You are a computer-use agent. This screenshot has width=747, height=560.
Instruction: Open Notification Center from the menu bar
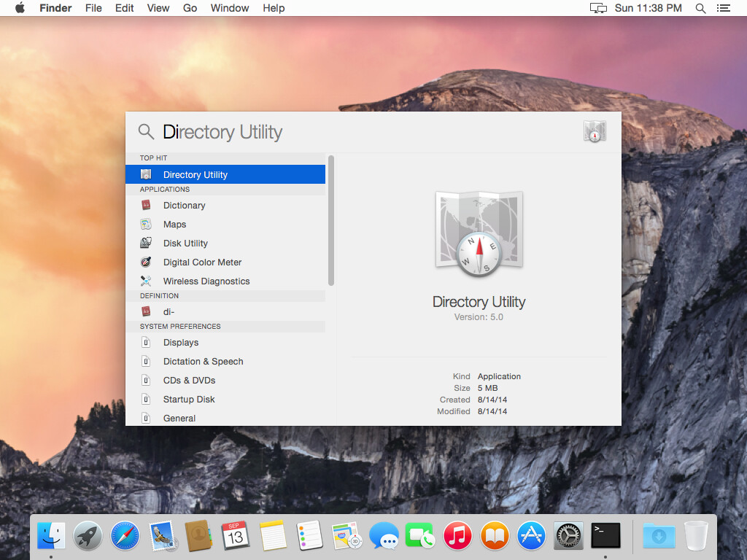pyautogui.click(x=724, y=8)
